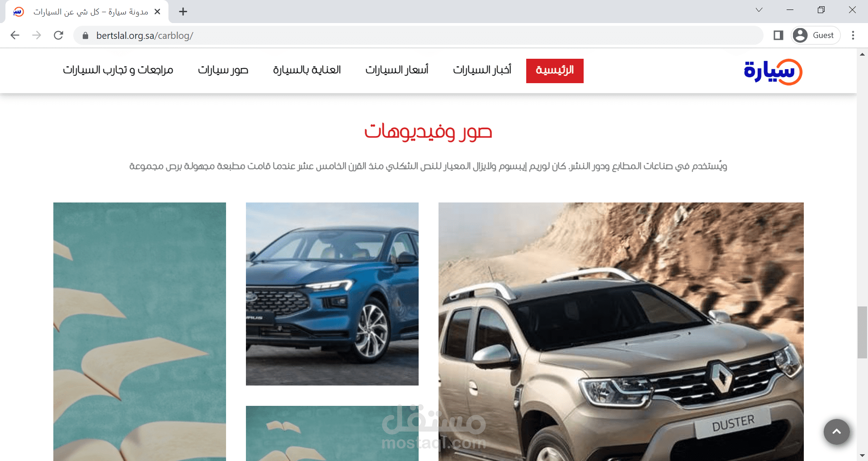Open the Renault Duster photo
The width and height of the screenshot is (868, 461).
621,331
